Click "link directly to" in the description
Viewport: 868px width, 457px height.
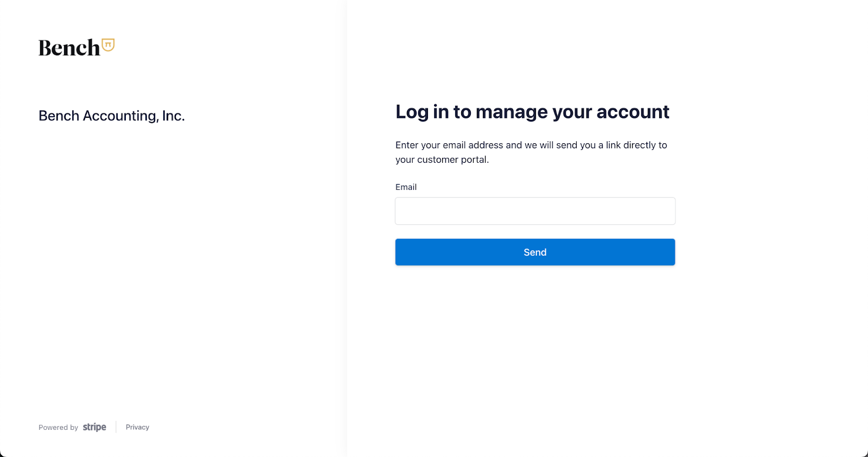636,145
